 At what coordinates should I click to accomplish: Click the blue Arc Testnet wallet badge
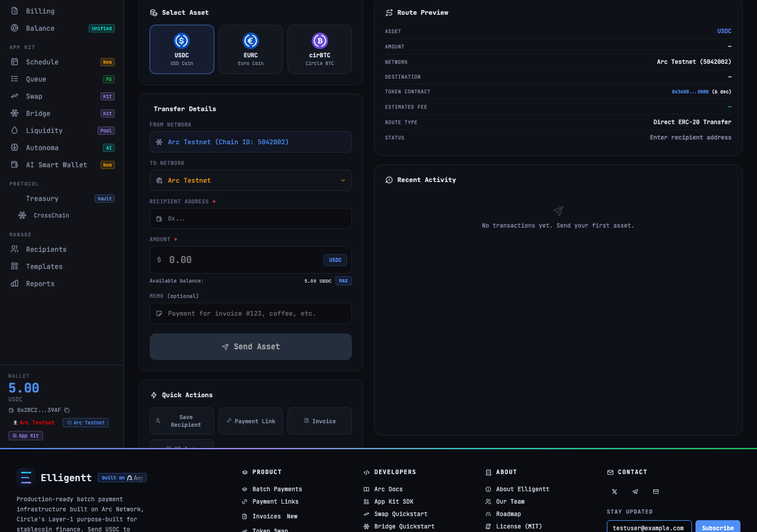86,423
